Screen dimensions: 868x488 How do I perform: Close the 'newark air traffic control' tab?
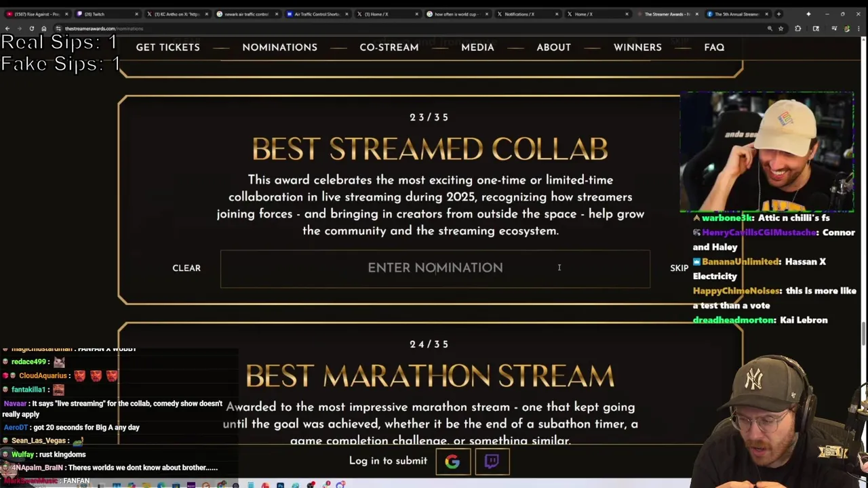276,14
